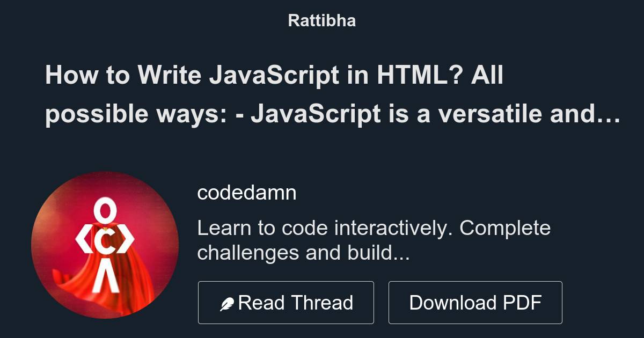Viewport: 644px width, 338px height.
Task: Click the Download PDF label text
Action: pyautogui.click(x=475, y=302)
